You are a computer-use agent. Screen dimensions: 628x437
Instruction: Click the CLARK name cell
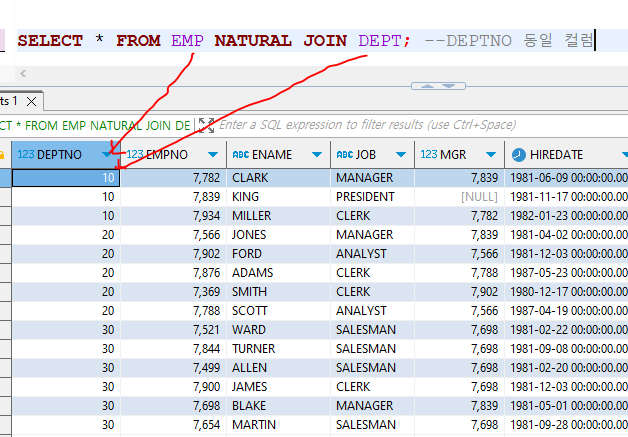(278, 177)
